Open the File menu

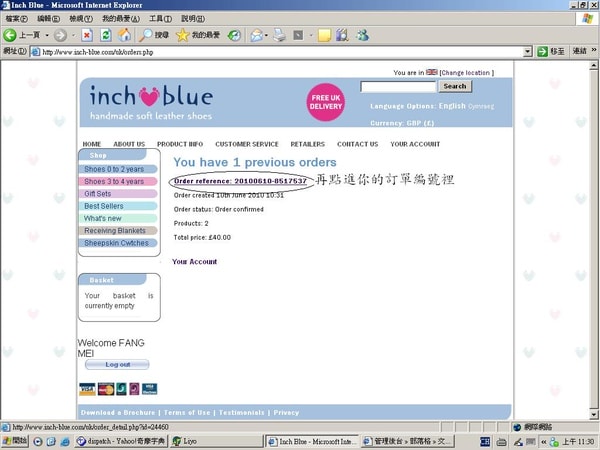pyautogui.click(x=16, y=18)
